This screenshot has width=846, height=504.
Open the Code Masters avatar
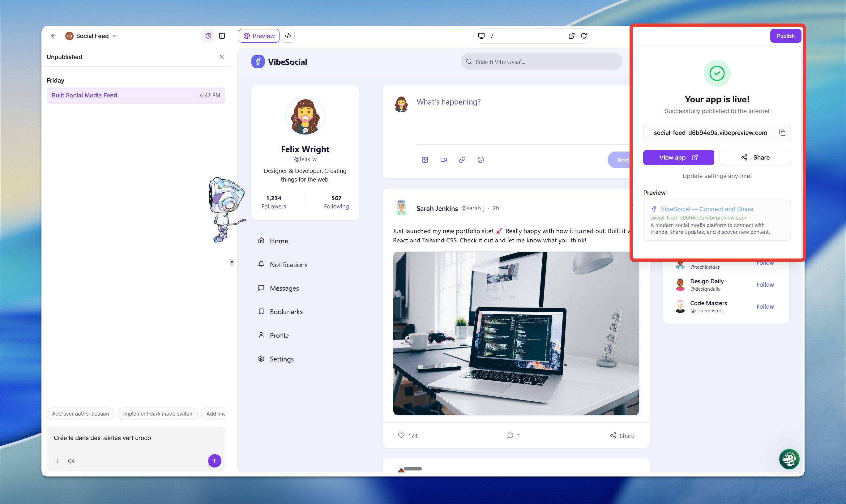(680, 306)
